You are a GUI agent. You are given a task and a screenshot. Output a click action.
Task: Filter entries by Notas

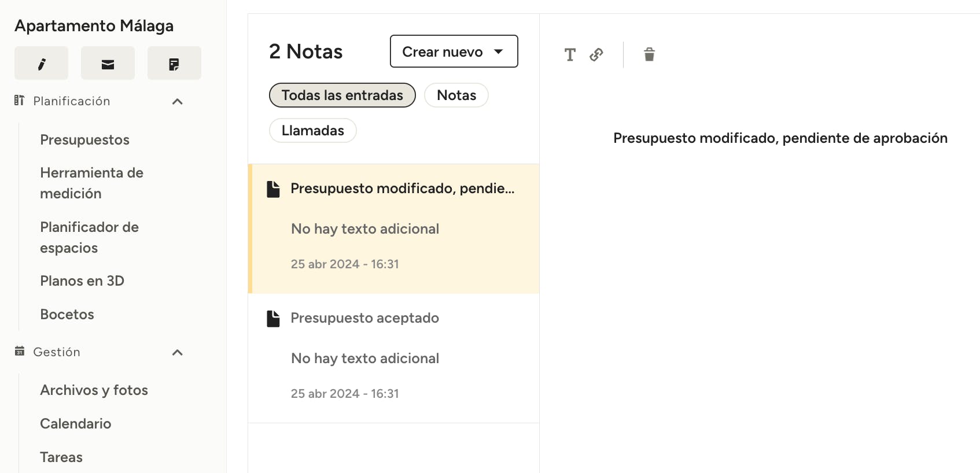[x=456, y=95]
